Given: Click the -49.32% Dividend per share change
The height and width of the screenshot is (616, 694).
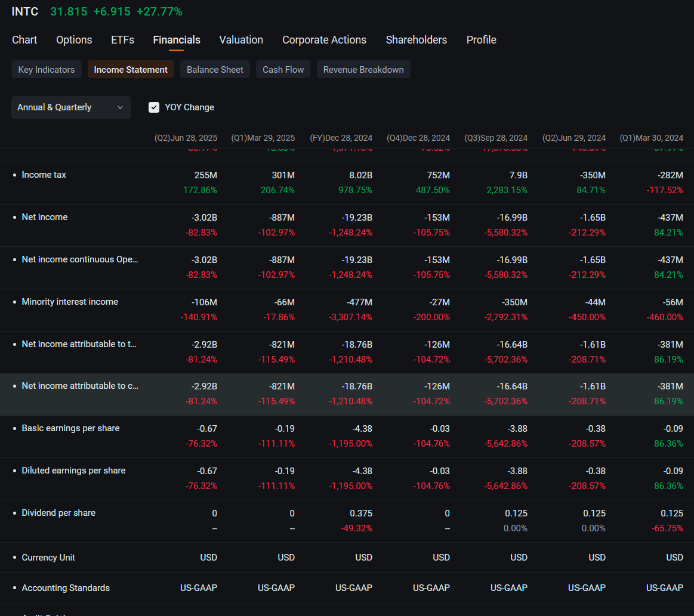Looking at the screenshot, I should tap(356, 528).
